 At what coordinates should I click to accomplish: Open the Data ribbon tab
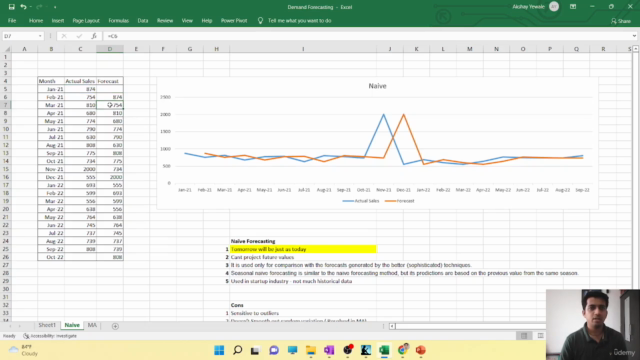(142, 20)
